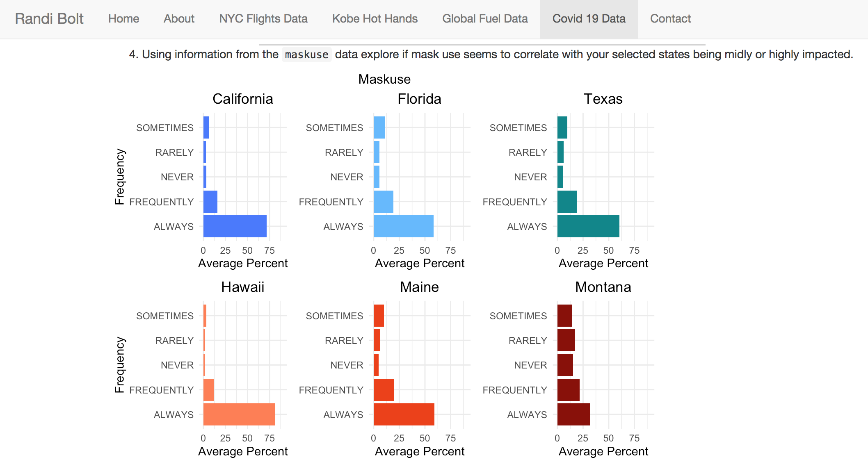
Task: Open the NYC Flights Data tab
Action: pyautogui.click(x=263, y=19)
